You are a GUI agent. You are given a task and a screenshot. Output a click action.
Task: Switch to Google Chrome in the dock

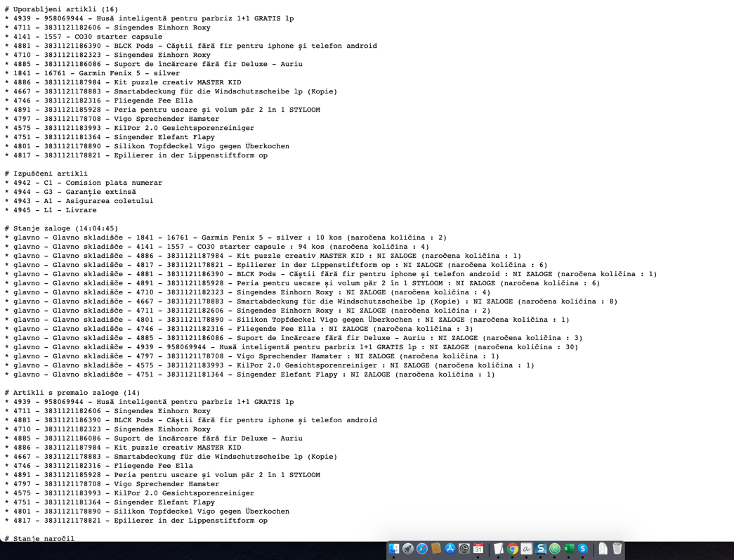coord(513,549)
